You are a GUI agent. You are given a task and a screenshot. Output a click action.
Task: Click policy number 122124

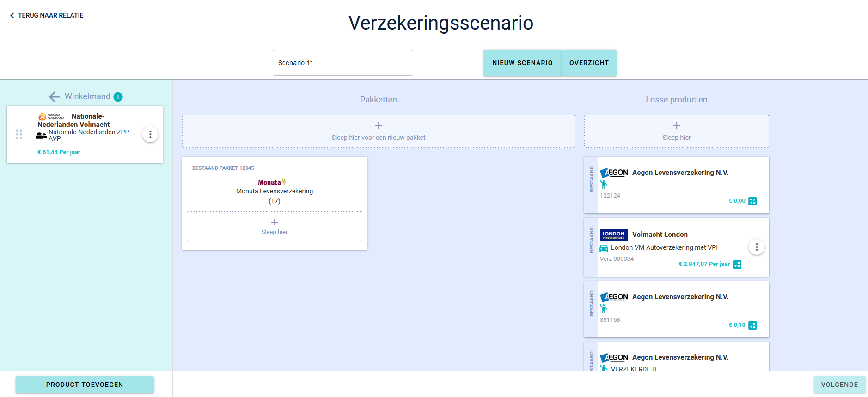(x=610, y=196)
